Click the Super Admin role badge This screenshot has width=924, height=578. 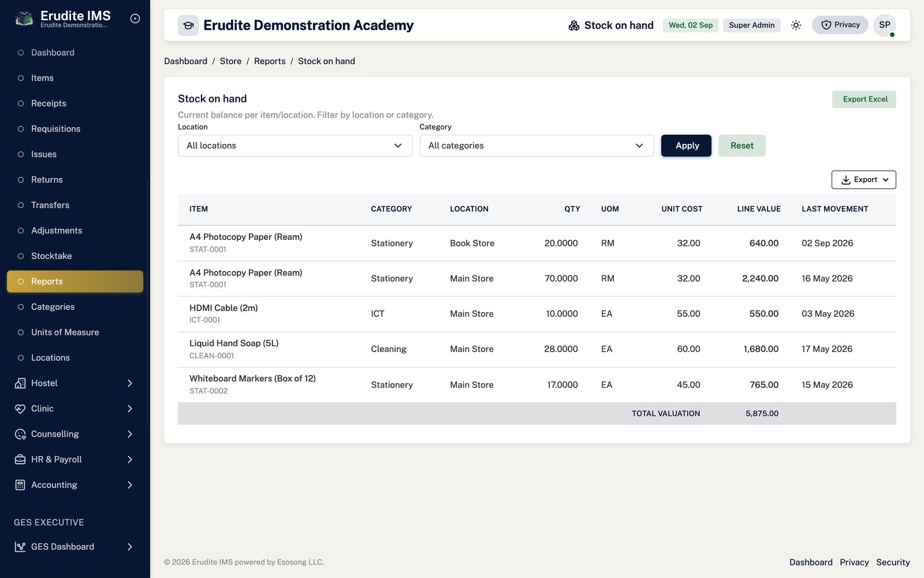click(751, 25)
